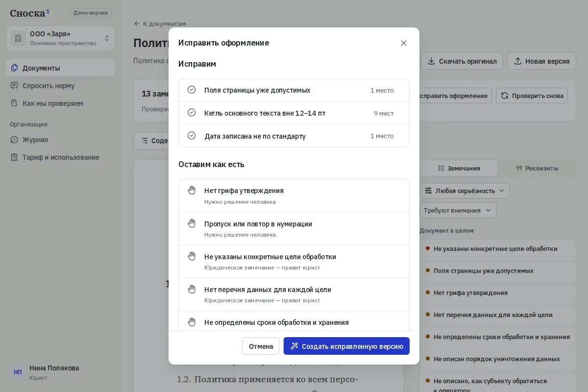Switch to the Замечания tab
The image size is (588, 392).
(459, 168)
